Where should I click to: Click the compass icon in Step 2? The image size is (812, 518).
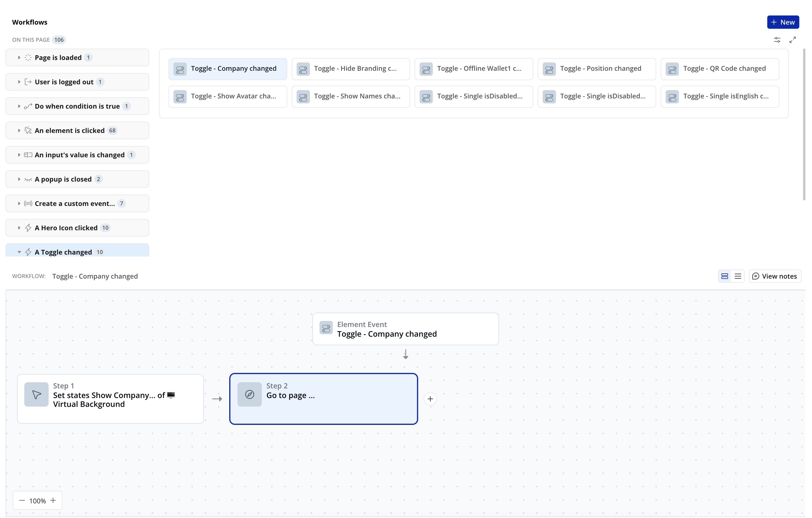click(x=249, y=394)
